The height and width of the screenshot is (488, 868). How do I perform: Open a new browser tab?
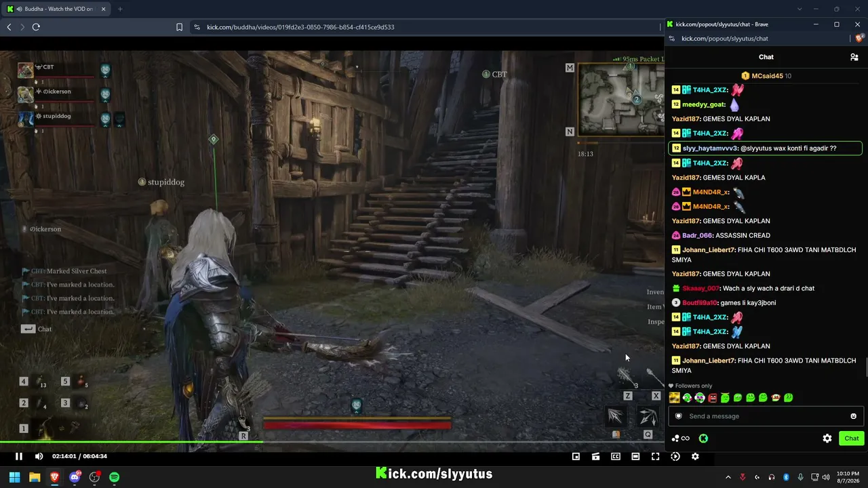120,9
